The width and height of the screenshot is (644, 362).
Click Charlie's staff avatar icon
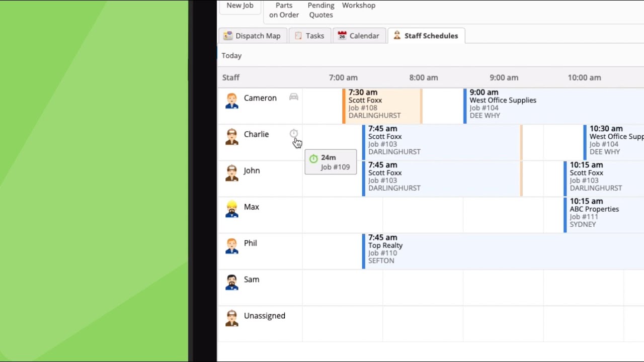click(231, 137)
